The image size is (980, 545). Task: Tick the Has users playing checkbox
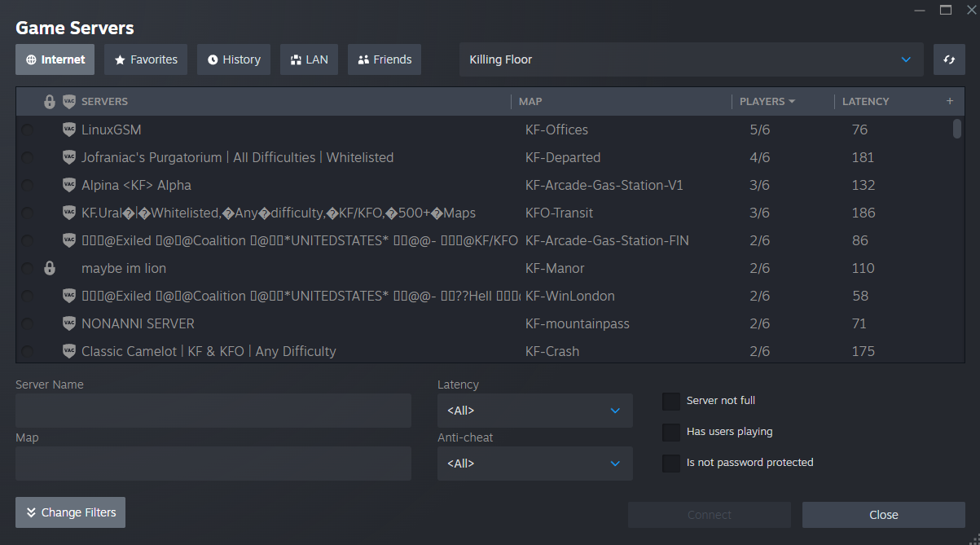point(671,433)
